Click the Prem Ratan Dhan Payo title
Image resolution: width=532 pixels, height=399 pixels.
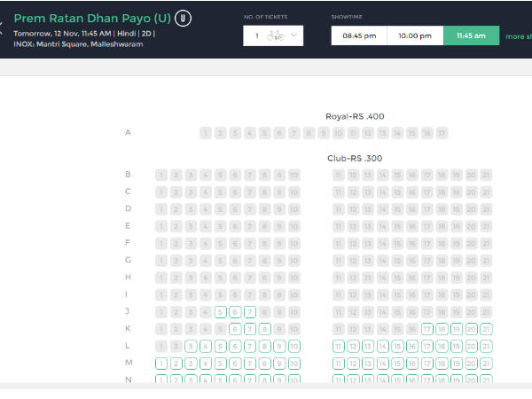tap(92, 18)
